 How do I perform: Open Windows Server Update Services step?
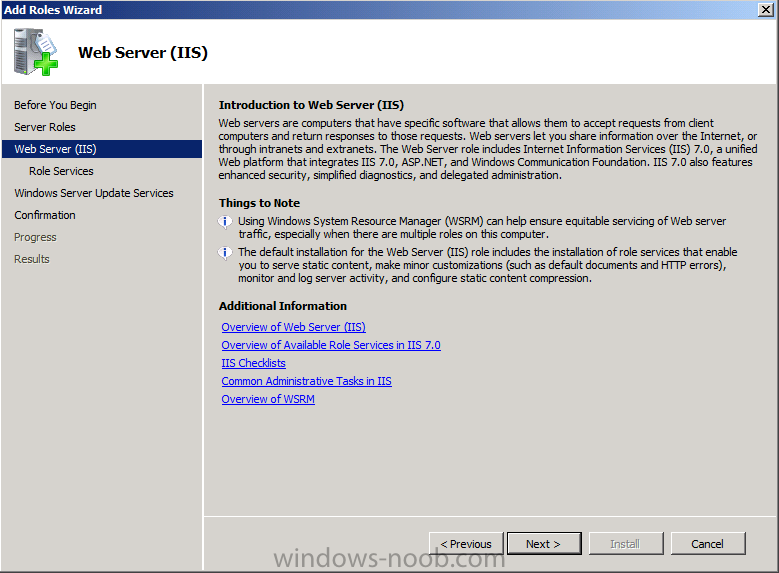coord(94,193)
